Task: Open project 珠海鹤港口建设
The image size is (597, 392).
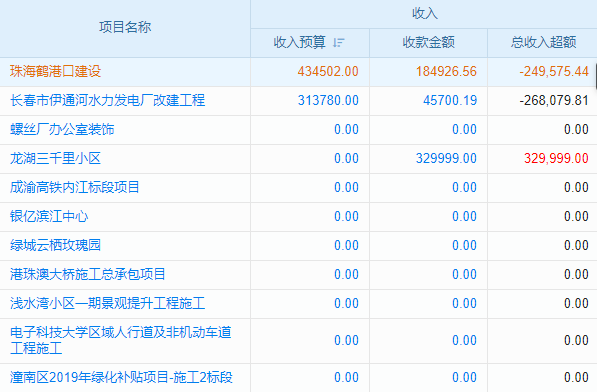Action: (x=55, y=72)
